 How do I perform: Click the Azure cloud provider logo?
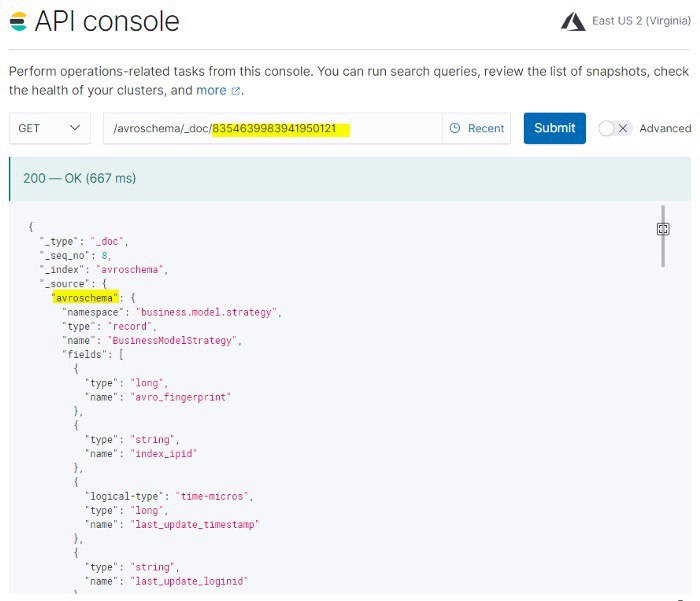tap(573, 21)
